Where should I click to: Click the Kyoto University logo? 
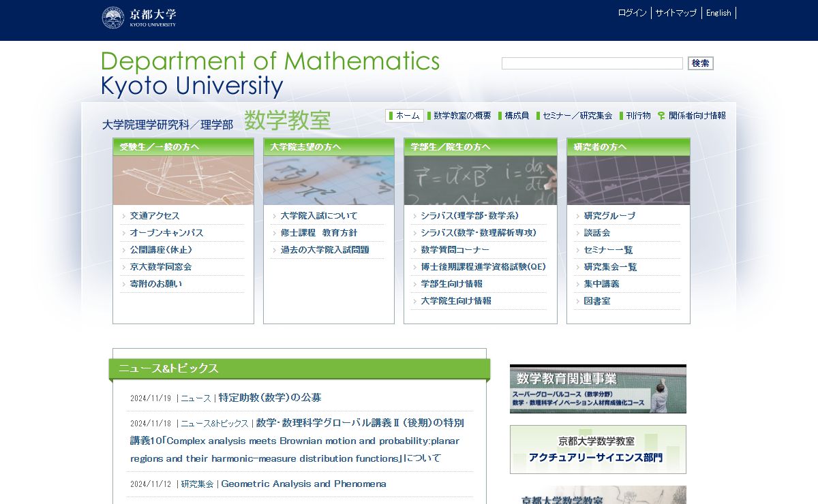coord(139,17)
